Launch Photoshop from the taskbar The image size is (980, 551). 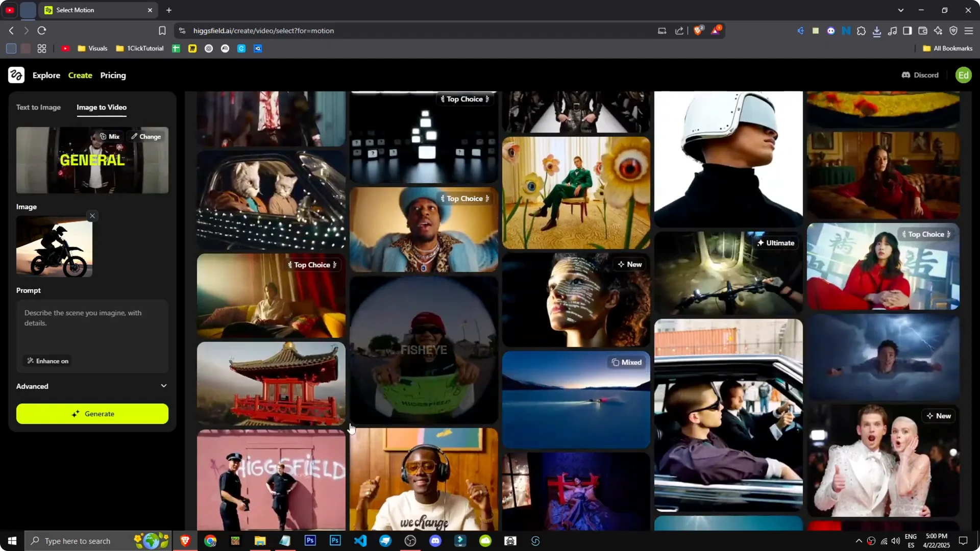(x=310, y=540)
